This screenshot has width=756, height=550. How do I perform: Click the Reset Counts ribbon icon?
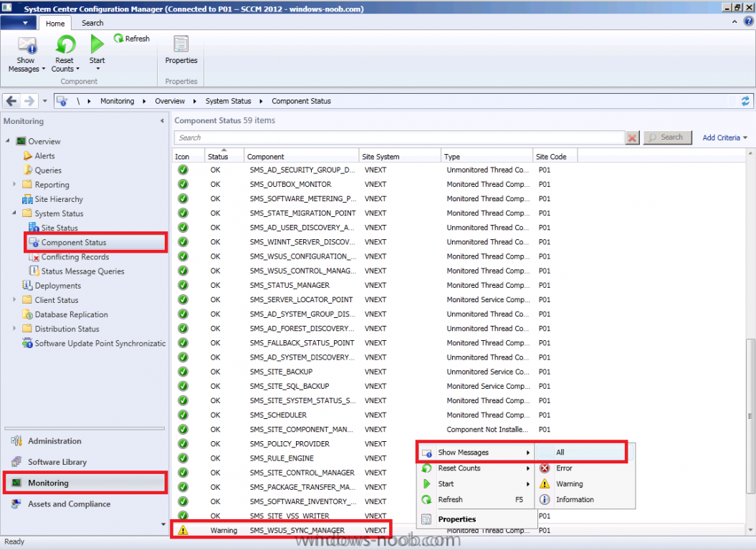coord(66,44)
